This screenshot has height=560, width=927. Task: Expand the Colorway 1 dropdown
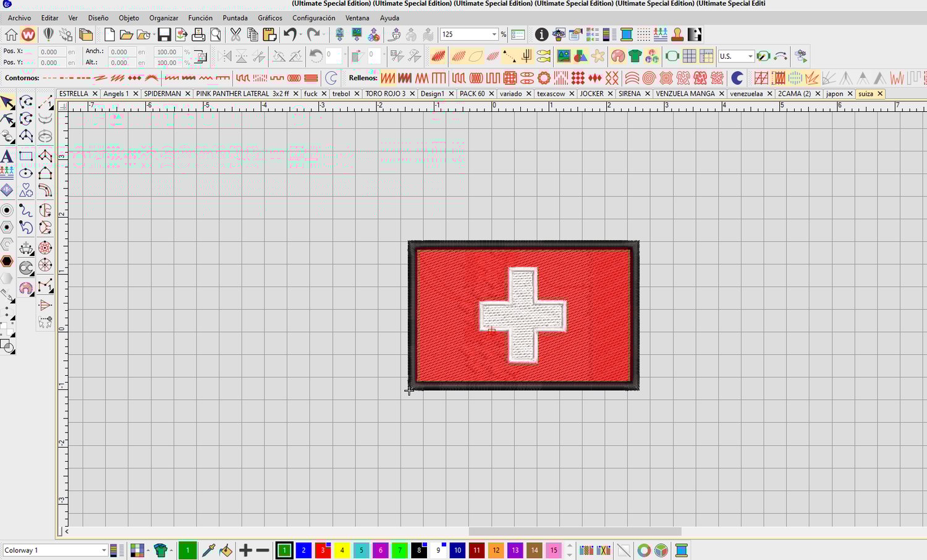coord(104,550)
